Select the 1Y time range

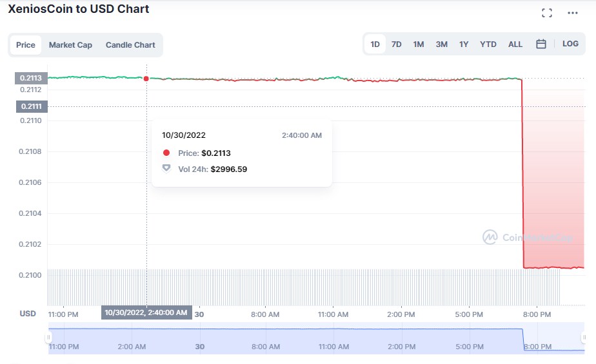[463, 44]
